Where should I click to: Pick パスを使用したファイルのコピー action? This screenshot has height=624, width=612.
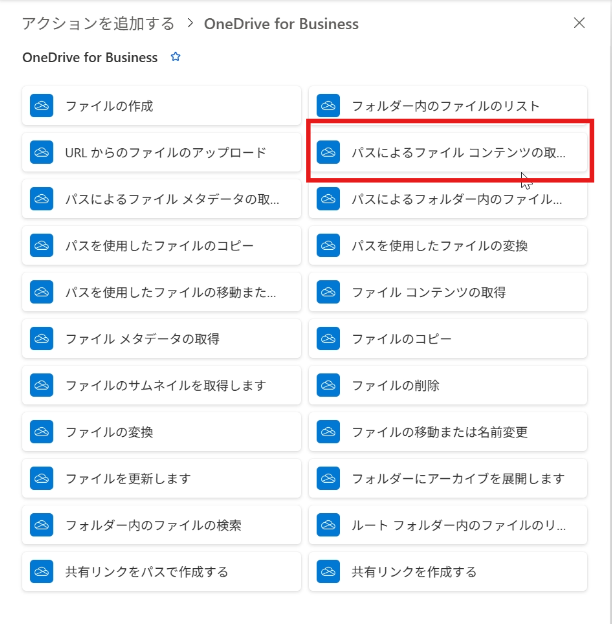pos(159,245)
